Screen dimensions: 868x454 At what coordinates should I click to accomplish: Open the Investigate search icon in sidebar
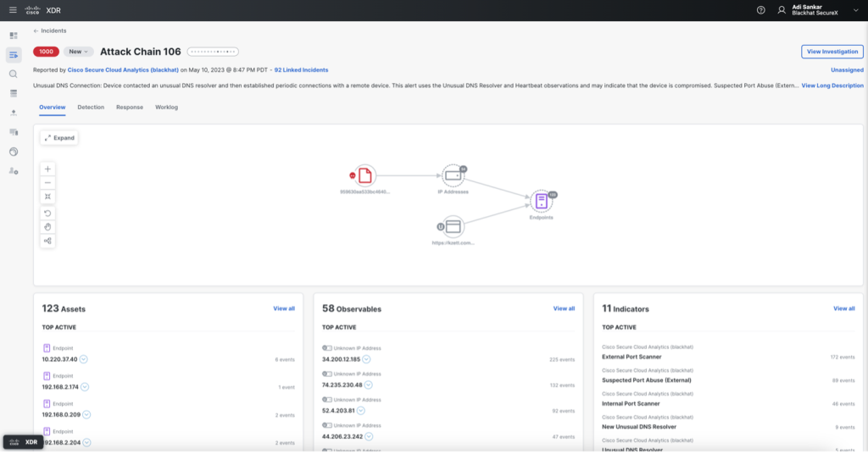tap(14, 74)
